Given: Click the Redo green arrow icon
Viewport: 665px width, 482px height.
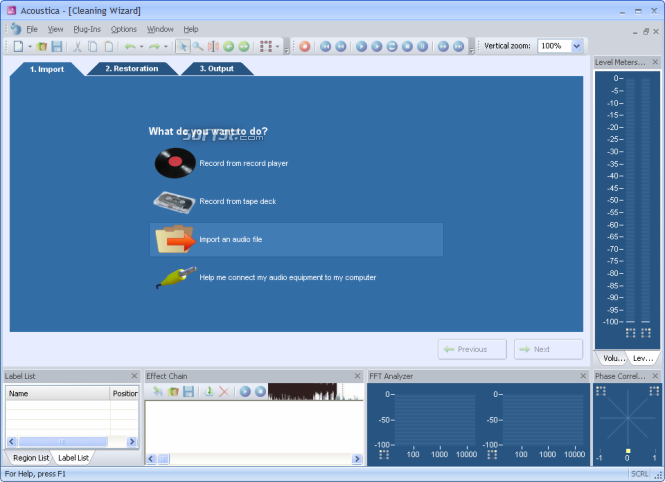Looking at the screenshot, I should point(154,46).
